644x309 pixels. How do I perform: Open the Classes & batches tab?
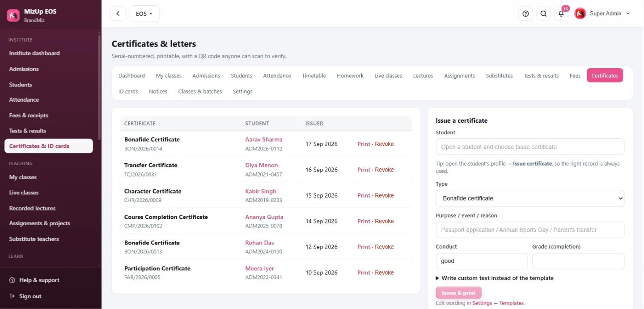200,91
